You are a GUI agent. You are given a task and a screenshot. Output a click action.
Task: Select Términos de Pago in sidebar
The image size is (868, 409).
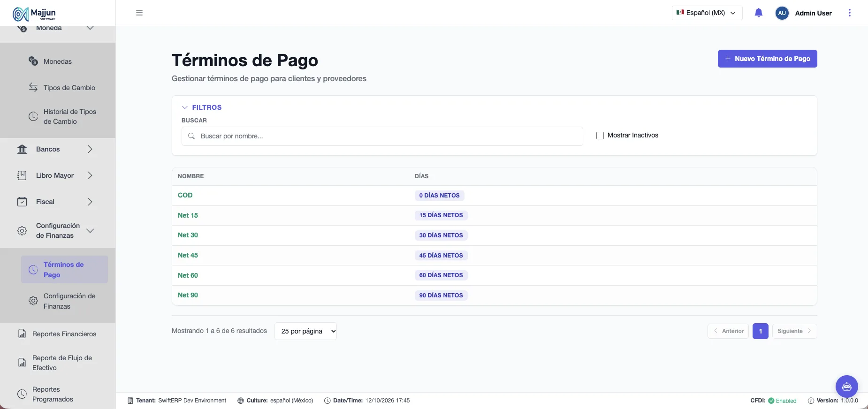pos(64,270)
